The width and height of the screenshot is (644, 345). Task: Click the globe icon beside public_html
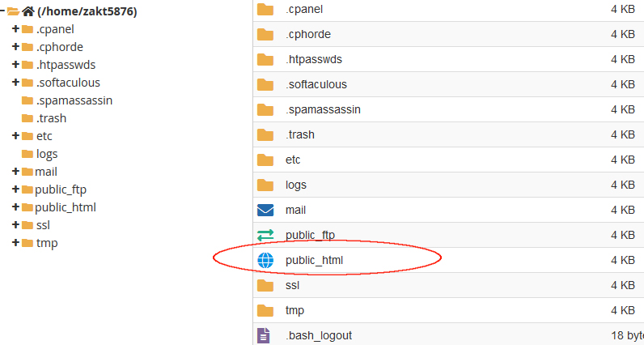265,260
